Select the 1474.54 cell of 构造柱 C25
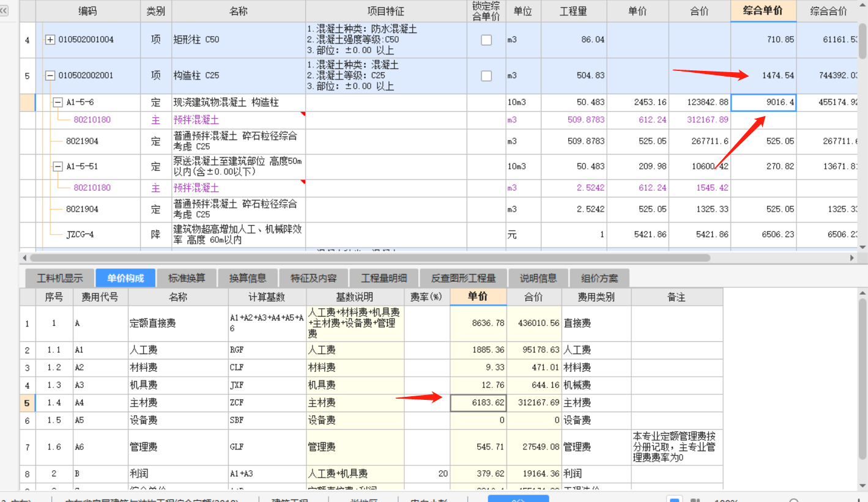 (x=764, y=76)
